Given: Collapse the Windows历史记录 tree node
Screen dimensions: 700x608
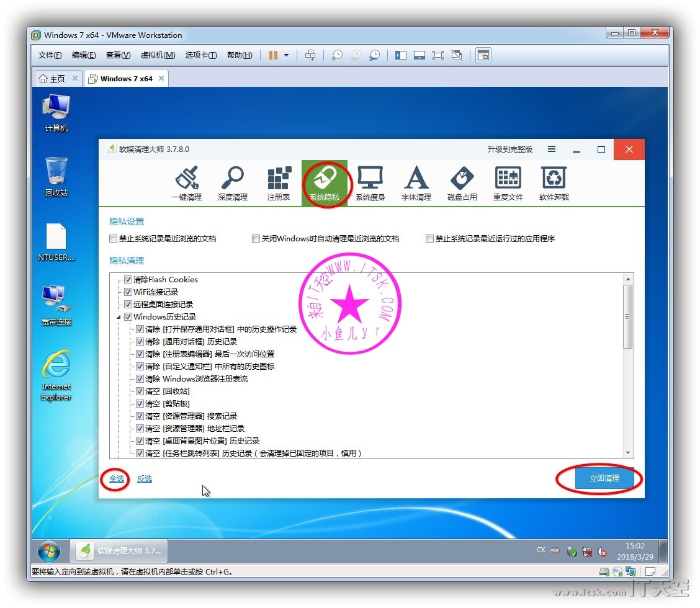Looking at the screenshot, I should (119, 317).
